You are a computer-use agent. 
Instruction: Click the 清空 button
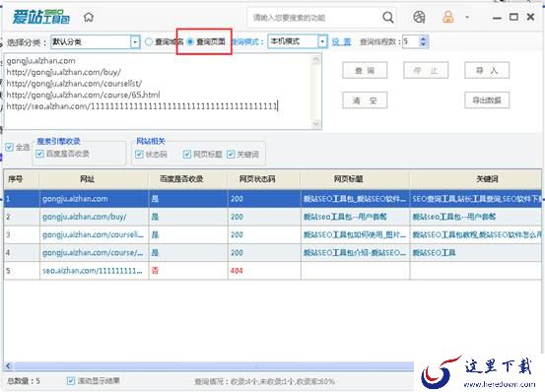[x=365, y=100]
